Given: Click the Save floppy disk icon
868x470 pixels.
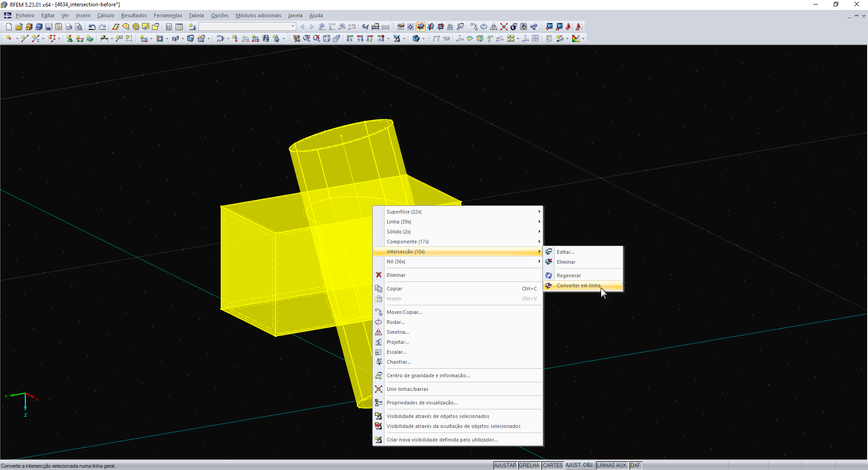Looking at the screenshot, I should point(48,27).
